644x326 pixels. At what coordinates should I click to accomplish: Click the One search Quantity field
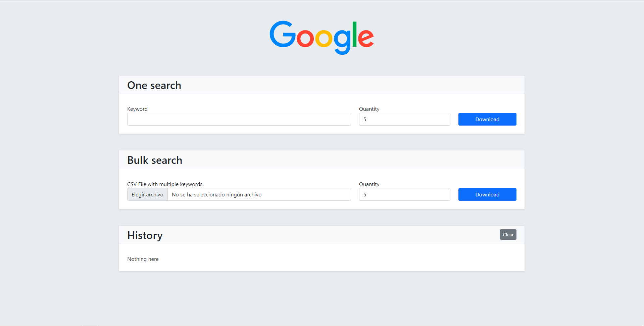click(404, 119)
